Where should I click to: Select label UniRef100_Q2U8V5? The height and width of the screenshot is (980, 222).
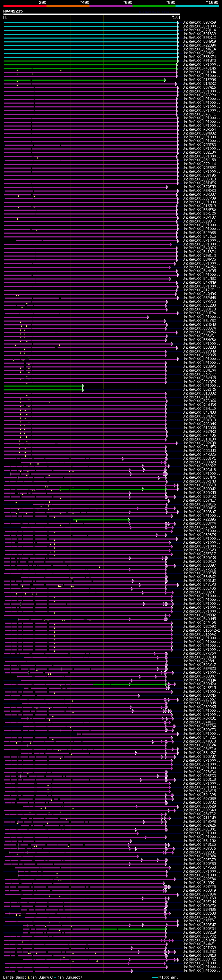[199, 366]
